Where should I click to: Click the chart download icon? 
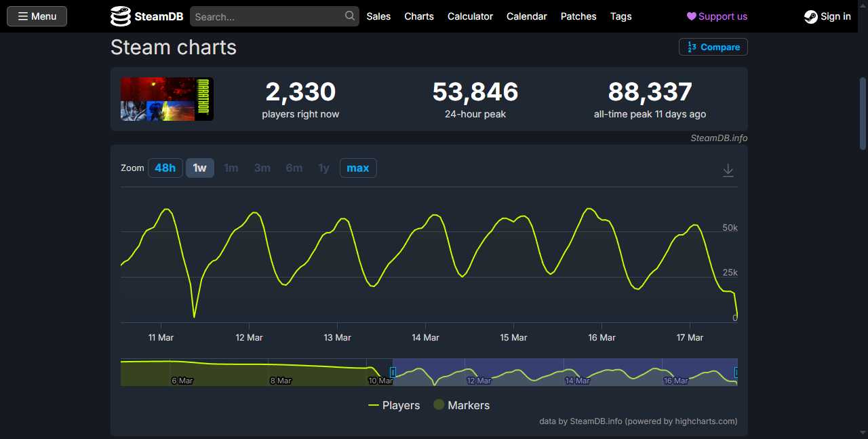[x=728, y=170]
